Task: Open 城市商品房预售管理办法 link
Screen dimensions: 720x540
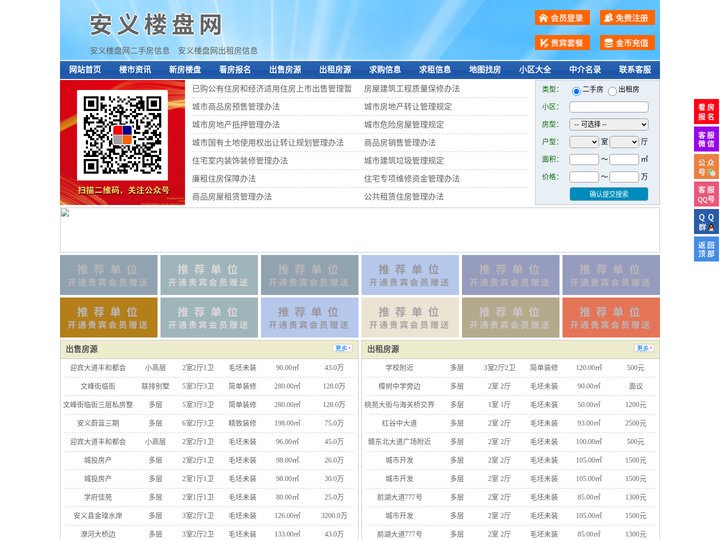Action: click(236, 107)
